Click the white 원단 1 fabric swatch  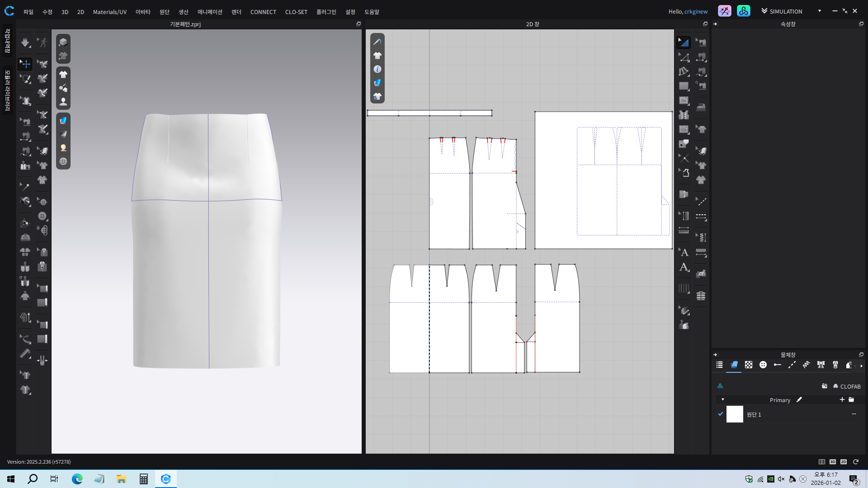[735, 414]
